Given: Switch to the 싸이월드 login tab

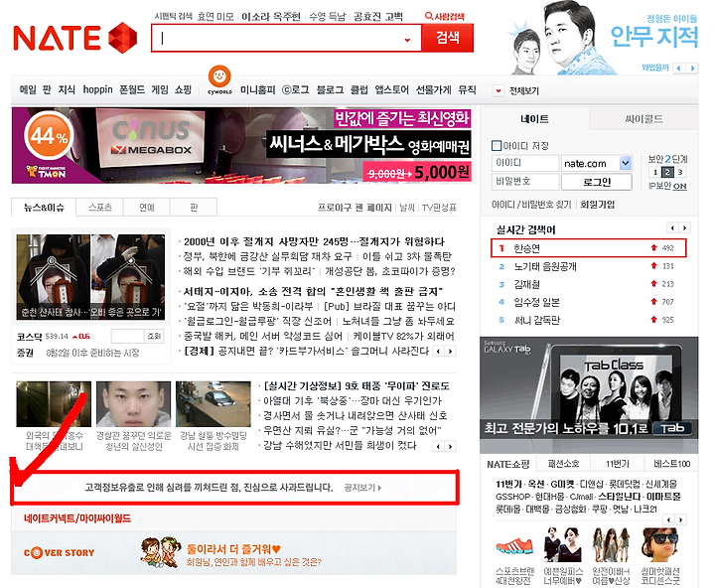Looking at the screenshot, I should 643,119.
